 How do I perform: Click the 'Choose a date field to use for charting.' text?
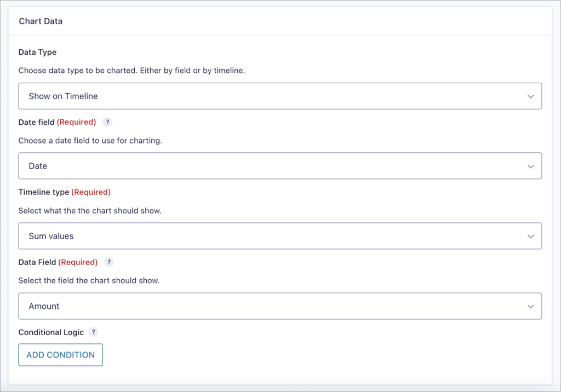click(90, 141)
